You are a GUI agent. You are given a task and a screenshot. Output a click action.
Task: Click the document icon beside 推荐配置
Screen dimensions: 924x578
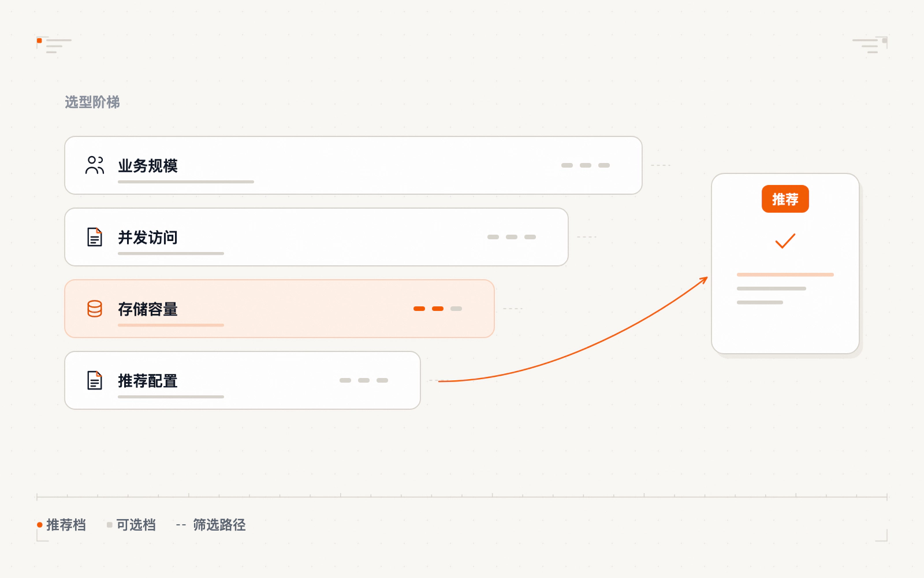(95, 380)
